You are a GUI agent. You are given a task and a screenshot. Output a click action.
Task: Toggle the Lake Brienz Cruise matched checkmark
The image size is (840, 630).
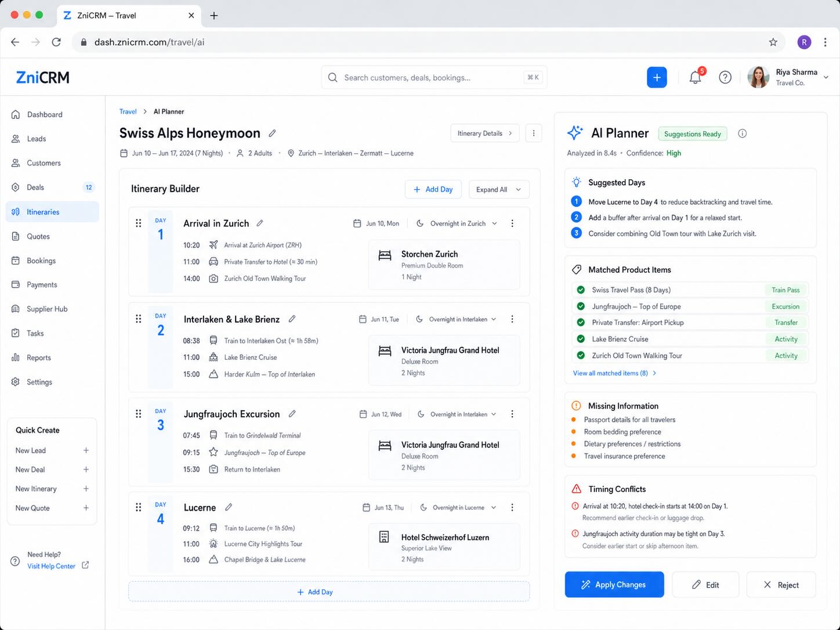[x=581, y=339]
